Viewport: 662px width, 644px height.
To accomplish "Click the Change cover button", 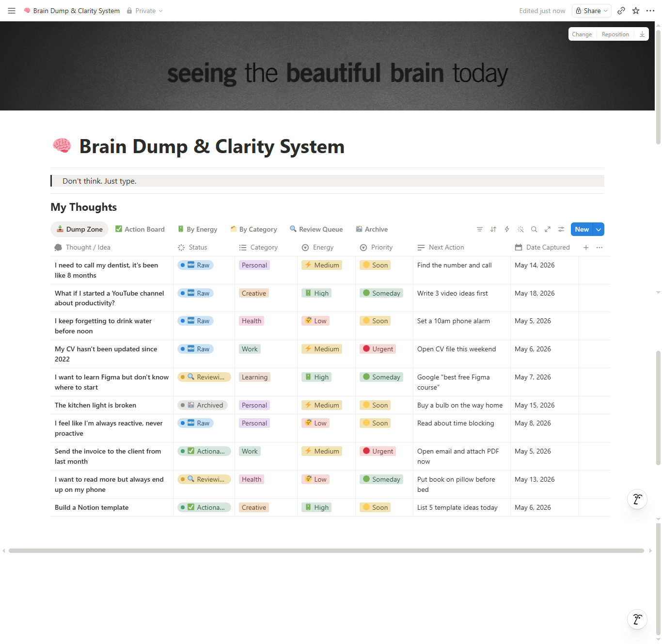I will click(x=582, y=34).
